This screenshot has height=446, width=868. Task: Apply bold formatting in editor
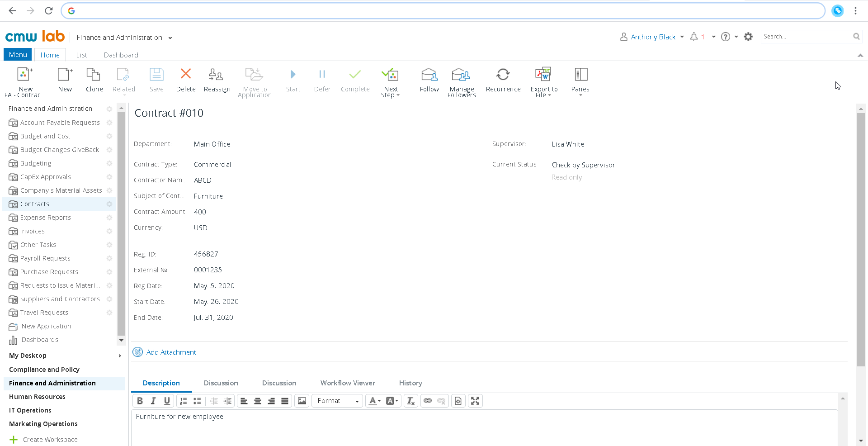[140, 401]
